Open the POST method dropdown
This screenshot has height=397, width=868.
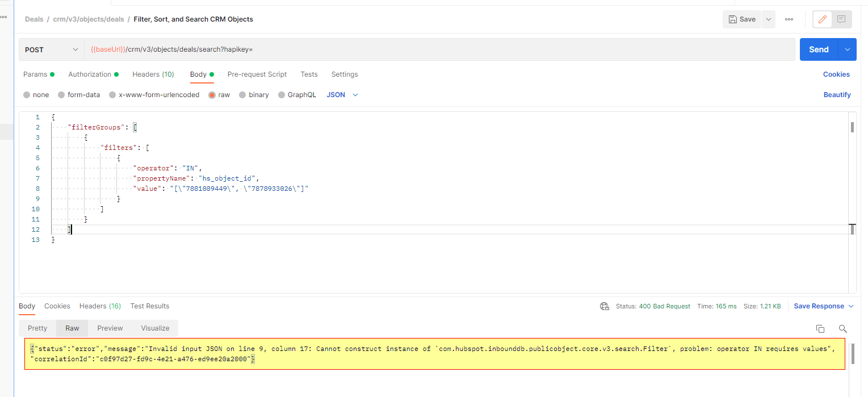[x=51, y=49]
